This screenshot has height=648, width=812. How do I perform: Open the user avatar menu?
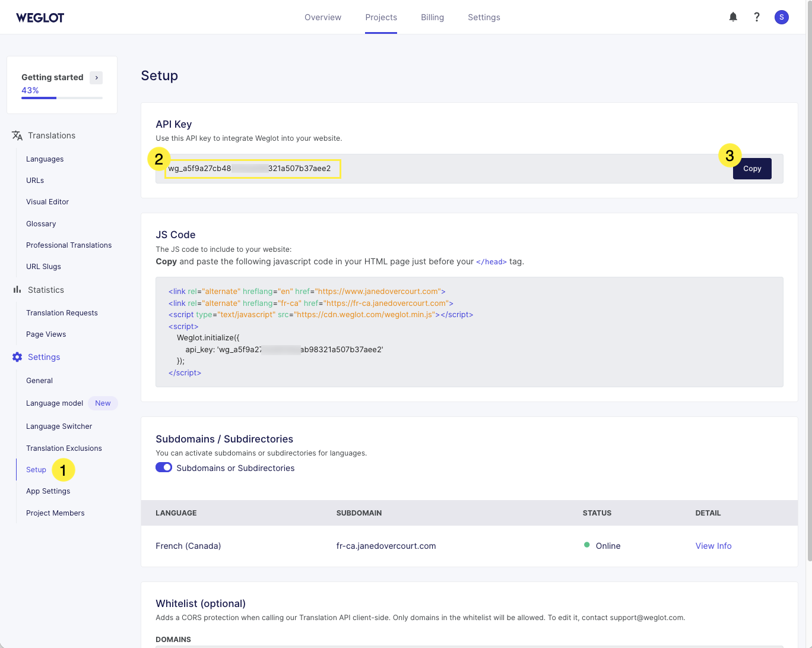(782, 17)
